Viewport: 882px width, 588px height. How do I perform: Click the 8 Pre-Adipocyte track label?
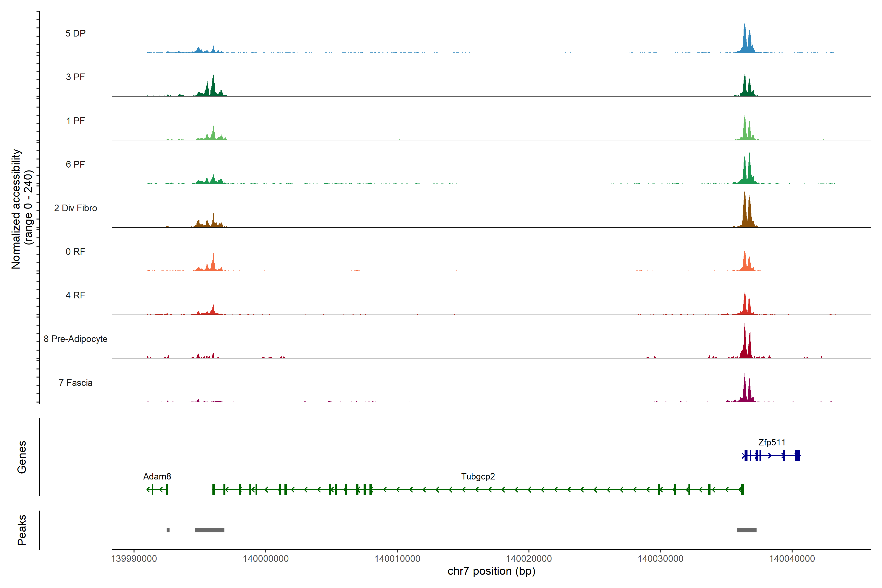pos(75,339)
